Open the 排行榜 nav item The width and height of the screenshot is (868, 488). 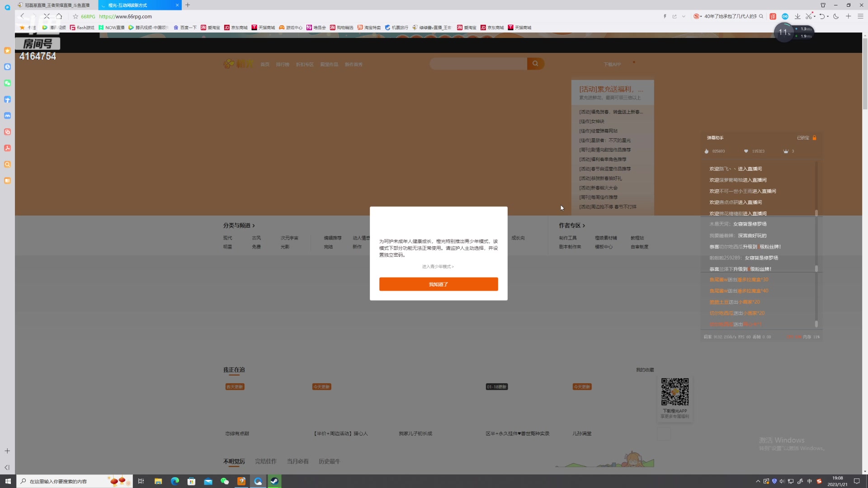coord(283,65)
